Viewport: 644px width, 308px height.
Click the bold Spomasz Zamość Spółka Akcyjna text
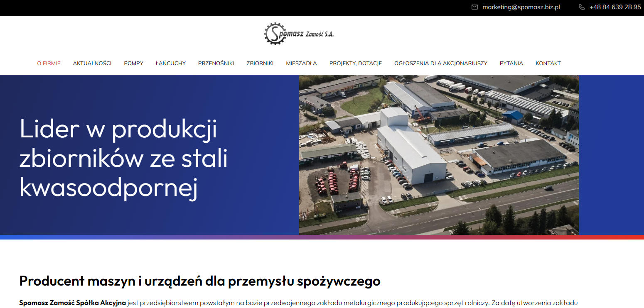click(x=72, y=303)
